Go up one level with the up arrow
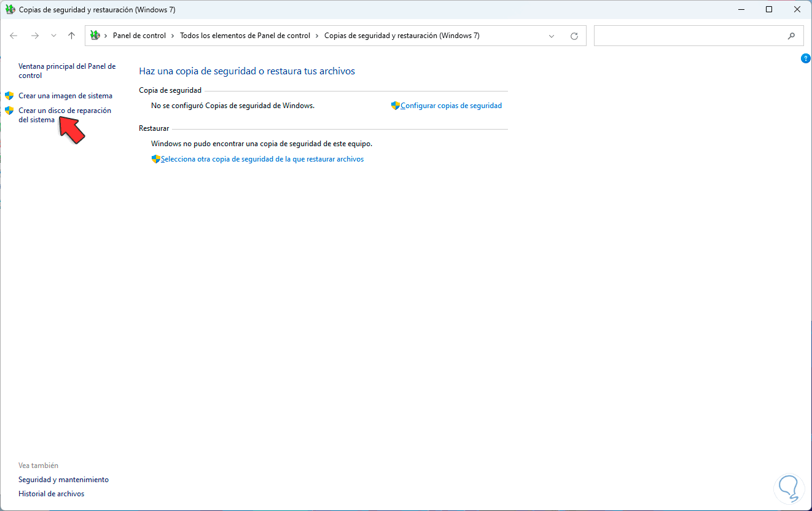This screenshot has width=812, height=511. click(71, 36)
